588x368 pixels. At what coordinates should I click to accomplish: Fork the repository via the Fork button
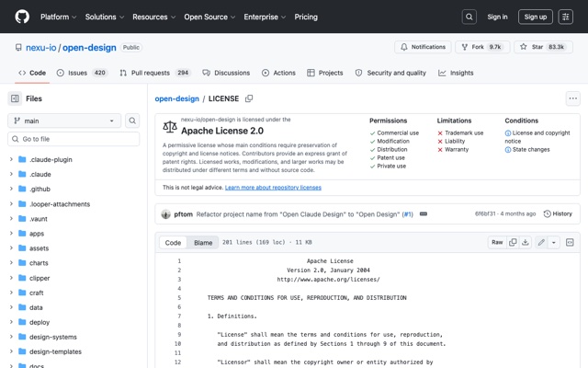482,47
